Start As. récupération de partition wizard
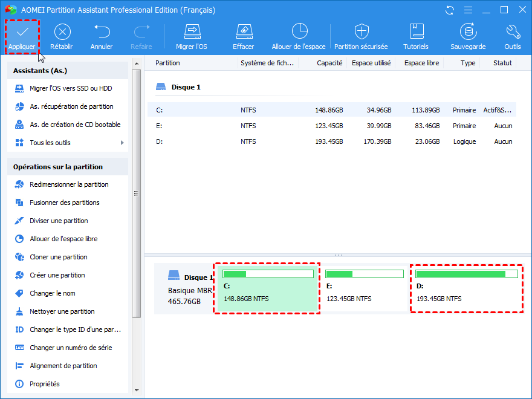The width and height of the screenshot is (532, 399). point(68,106)
